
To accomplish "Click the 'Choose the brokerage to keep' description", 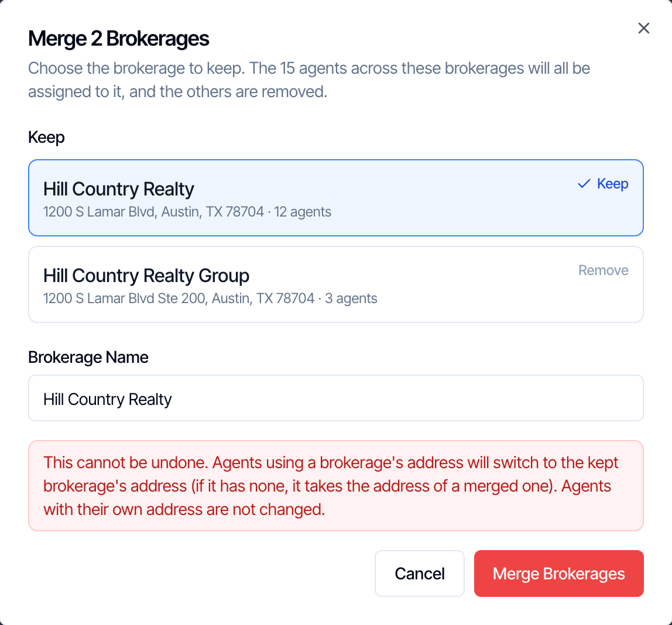I will click(309, 80).
